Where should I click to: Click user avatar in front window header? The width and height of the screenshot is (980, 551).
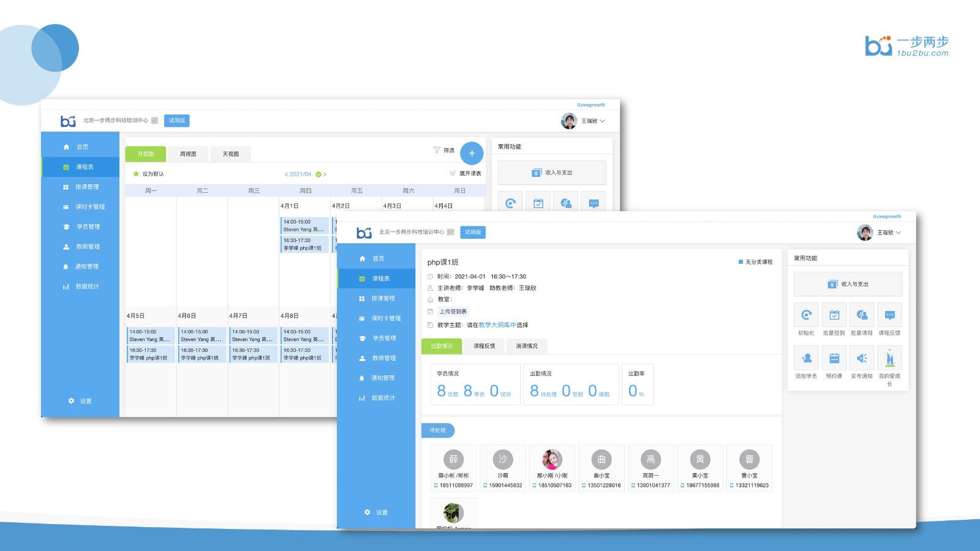tap(865, 233)
